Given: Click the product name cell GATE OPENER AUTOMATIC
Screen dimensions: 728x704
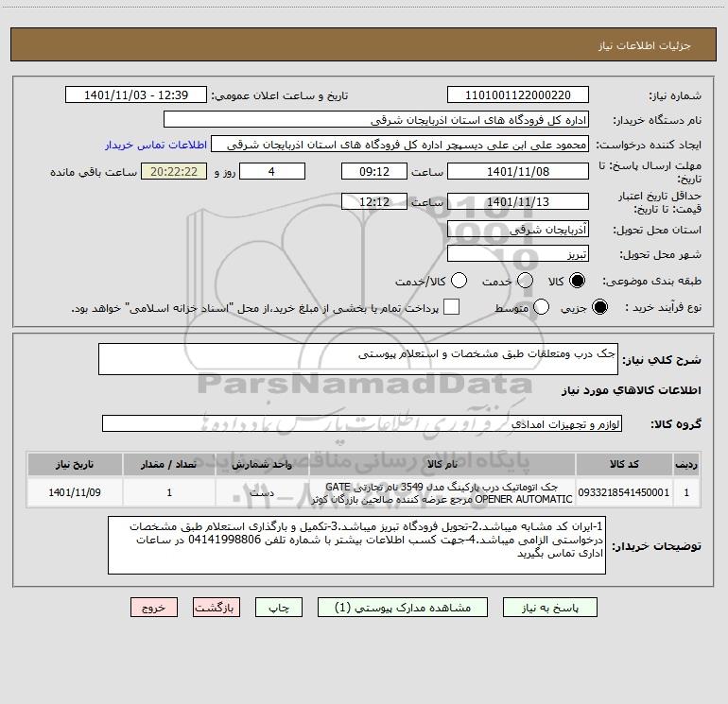Looking at the screenshot, I should [442, 492].
